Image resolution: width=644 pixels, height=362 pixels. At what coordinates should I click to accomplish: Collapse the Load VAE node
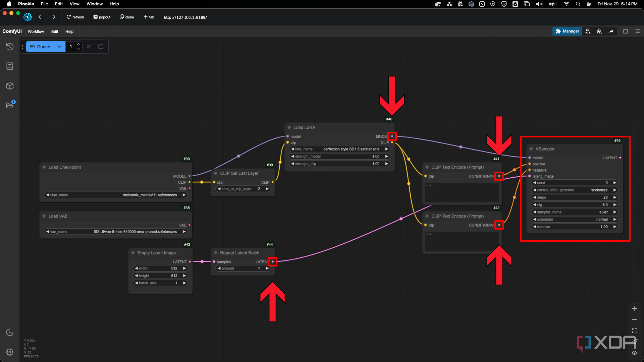click(44, 216)
